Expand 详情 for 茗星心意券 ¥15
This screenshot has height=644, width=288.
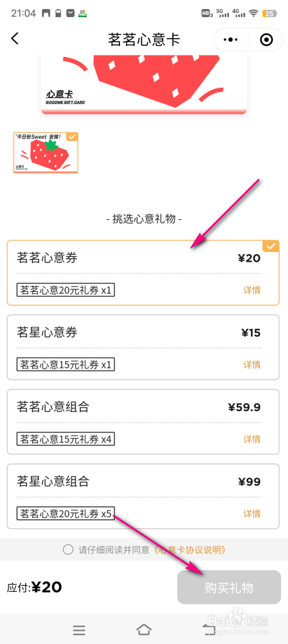252,364
